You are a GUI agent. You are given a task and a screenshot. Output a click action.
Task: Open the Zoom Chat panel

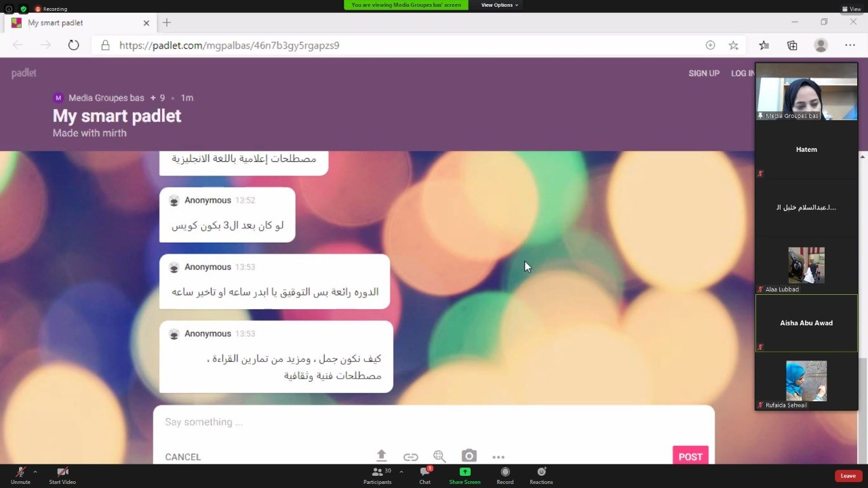425,475
